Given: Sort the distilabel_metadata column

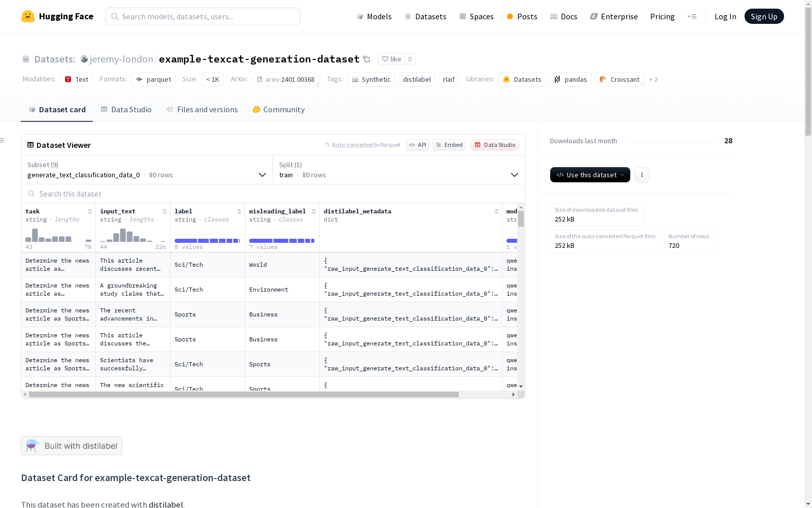Looking at the screenshot, I should coord(496,211).
